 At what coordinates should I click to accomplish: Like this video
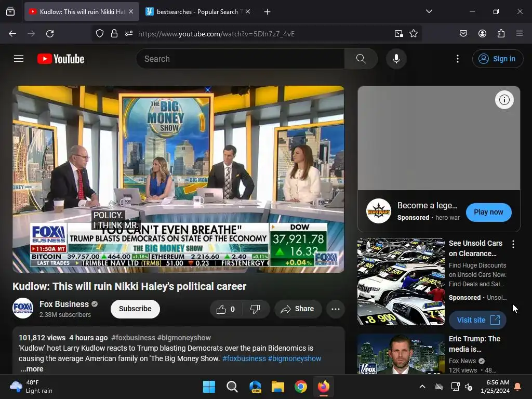tap(226, 309)
